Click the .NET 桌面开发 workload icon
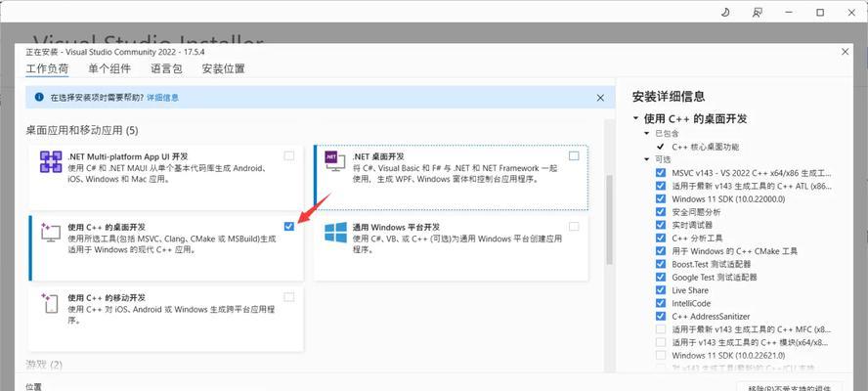This screenshot has width=868, height=391. pos(335,161)
